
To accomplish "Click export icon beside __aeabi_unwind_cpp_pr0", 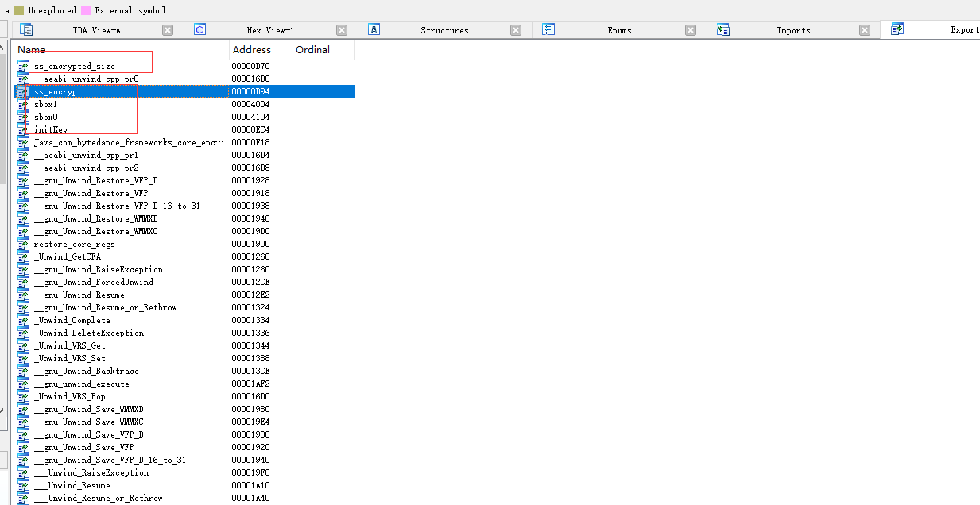I will click(x=23, y=79).
